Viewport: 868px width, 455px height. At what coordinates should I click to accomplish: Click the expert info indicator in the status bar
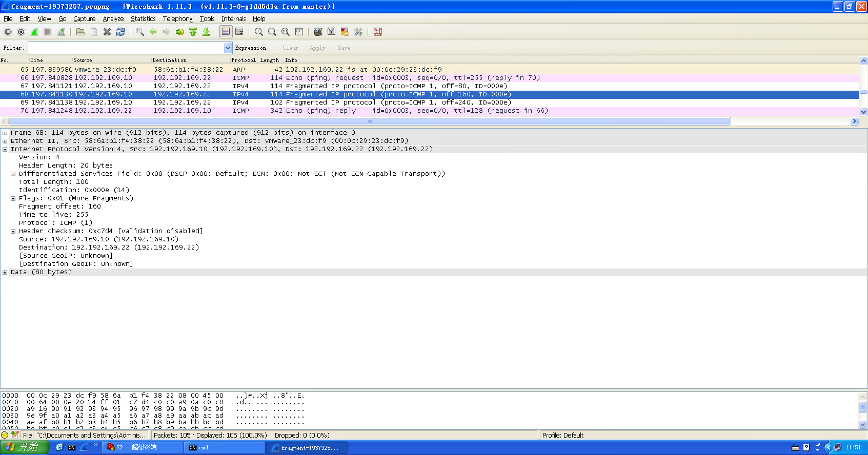tap(5, 435)
